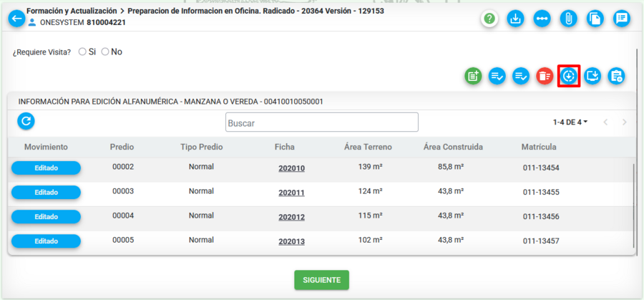This screenshot has width=644, height=300.
Task: Click the Ficha column header
Action: click(285, 147)
